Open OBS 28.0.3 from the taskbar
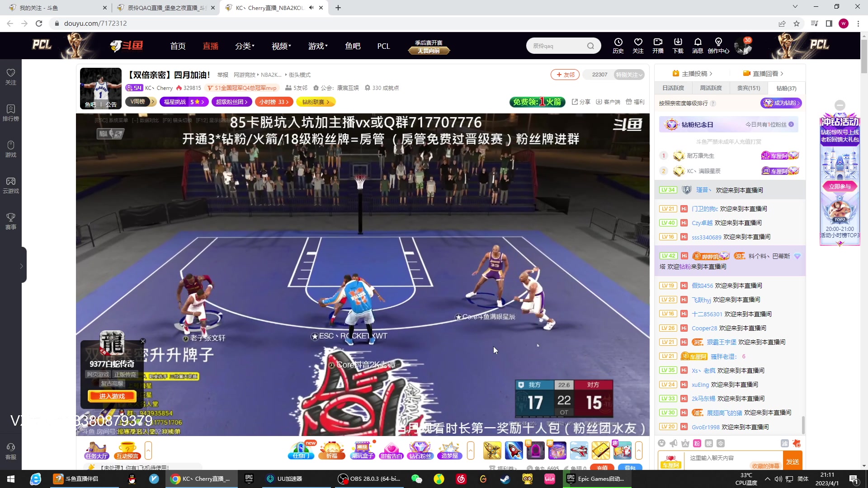The image size is (868, 488). 370,479
